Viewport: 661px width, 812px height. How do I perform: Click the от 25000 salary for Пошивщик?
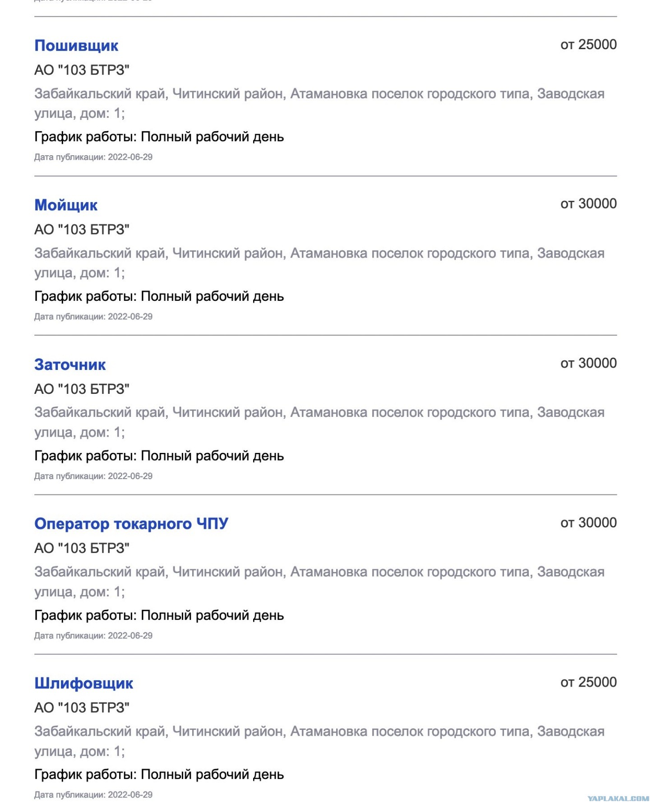point(588,45)
